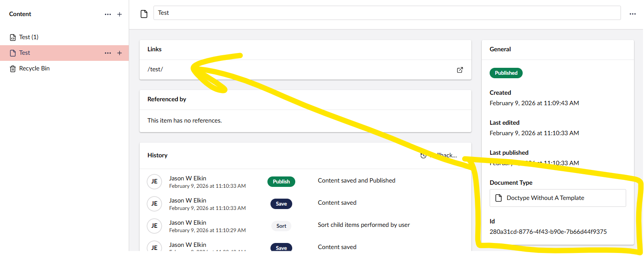Select the Test (1) tree item
This screenshot has width=644, height=256.
29,37
